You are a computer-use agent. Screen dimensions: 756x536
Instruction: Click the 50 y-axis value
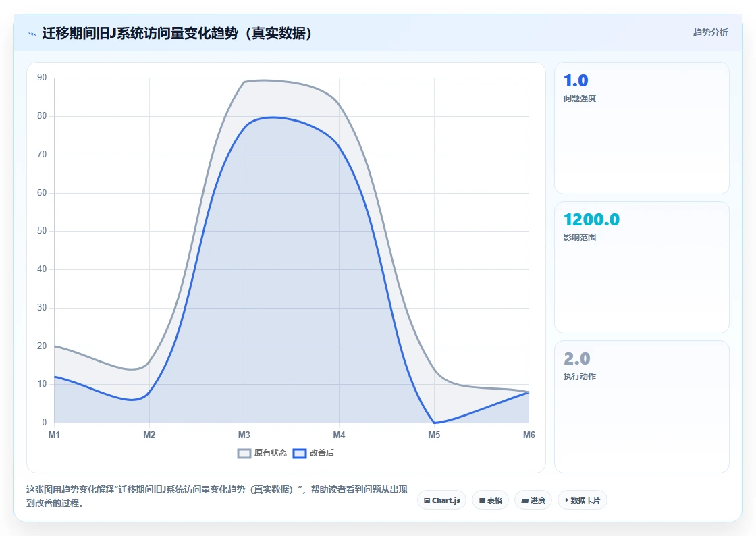point(42,231)
